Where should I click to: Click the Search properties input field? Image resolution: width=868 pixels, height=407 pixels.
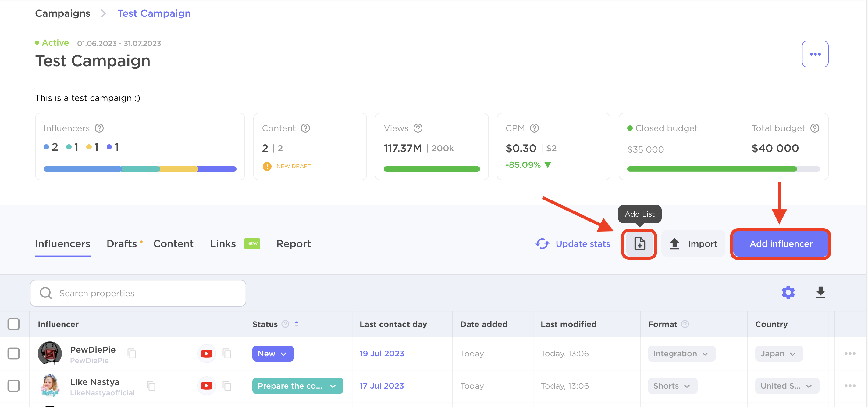(x=137, y=293)
